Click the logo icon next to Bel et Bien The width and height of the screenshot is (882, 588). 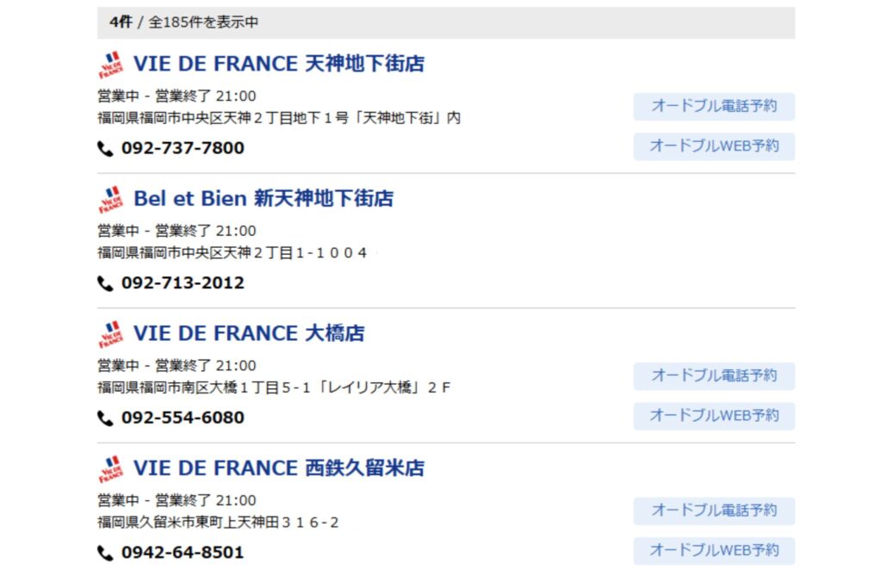(111, 200)
